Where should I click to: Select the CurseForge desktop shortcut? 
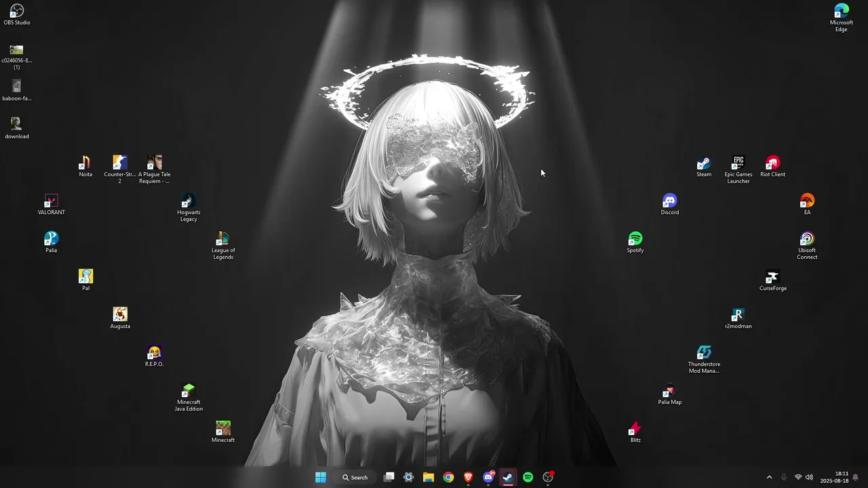click(772, 281)
